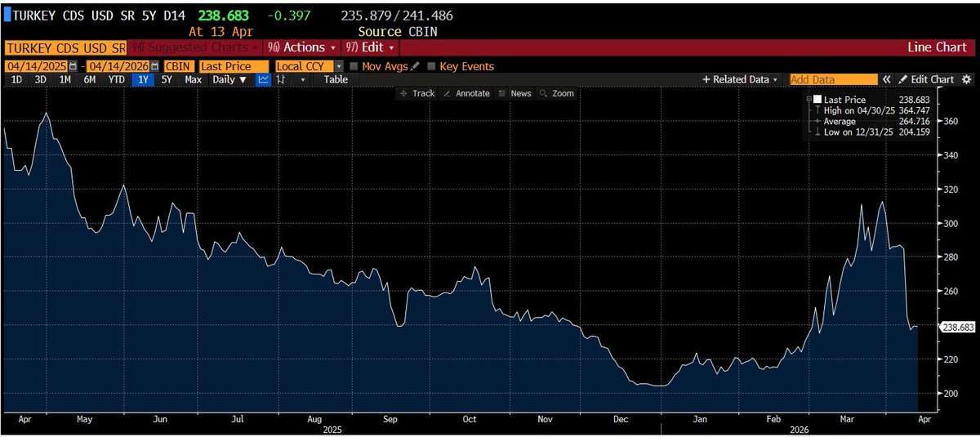Collapse panel with double chevron icon

[x=885, y=79]
